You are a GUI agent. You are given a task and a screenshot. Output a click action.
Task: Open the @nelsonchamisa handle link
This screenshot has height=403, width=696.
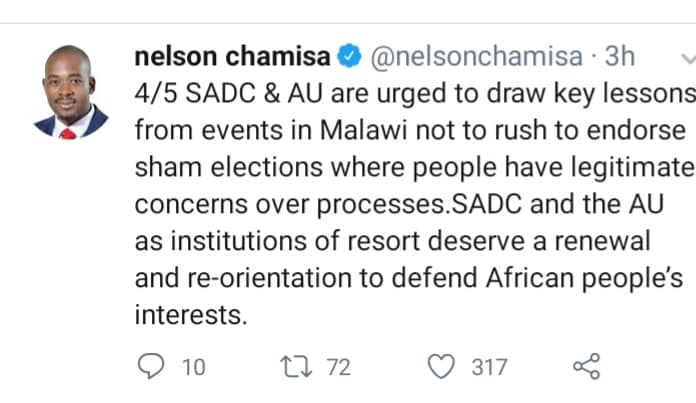coord(469,58)
